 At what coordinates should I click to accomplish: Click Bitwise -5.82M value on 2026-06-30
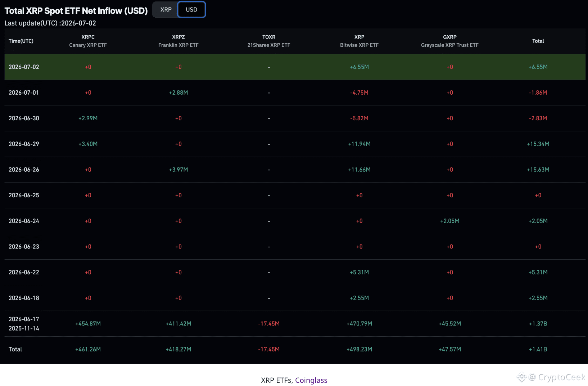359,118
